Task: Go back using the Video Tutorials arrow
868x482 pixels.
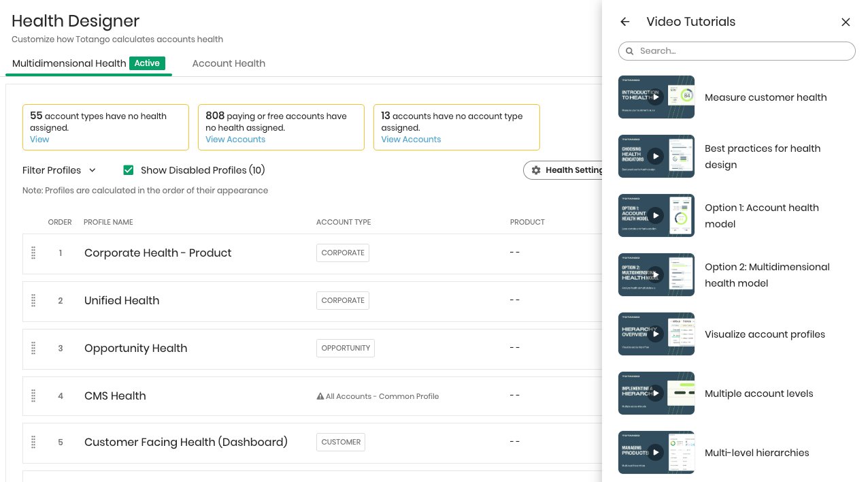Action: 625,22
